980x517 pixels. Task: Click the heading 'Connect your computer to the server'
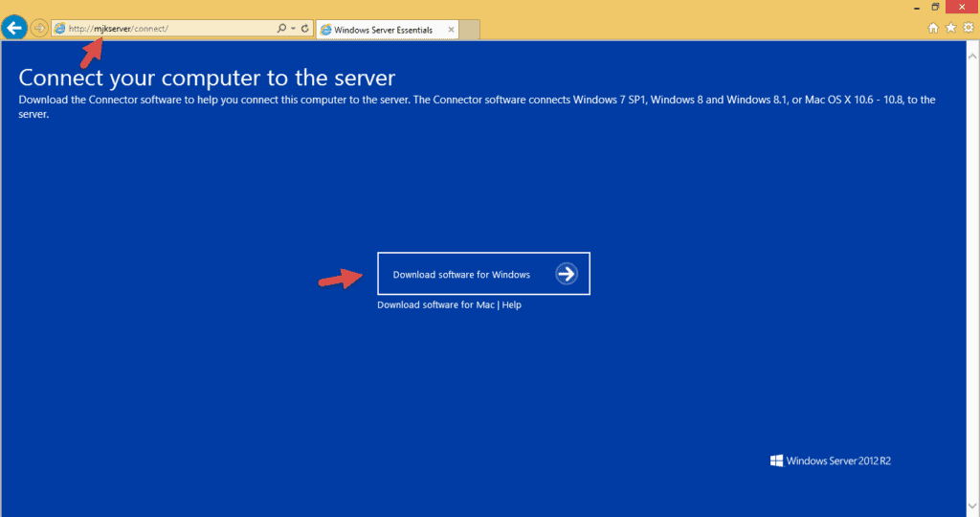point(207,78)
